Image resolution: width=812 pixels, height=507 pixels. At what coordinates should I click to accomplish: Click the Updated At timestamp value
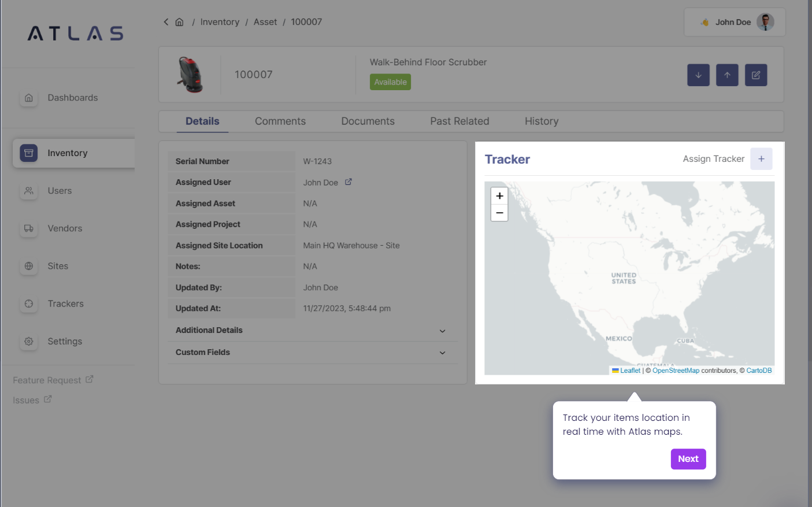(x=347, y=309)
